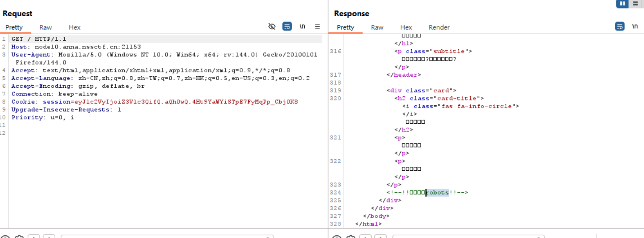This screenshot has height=238, width=644.
Task: Open the Request panel hamburger menu
Action: (317, 26)
